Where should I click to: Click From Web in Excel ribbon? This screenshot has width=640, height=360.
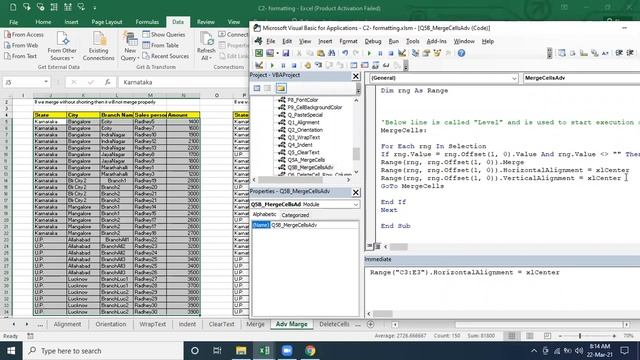(x=21, y=45)
